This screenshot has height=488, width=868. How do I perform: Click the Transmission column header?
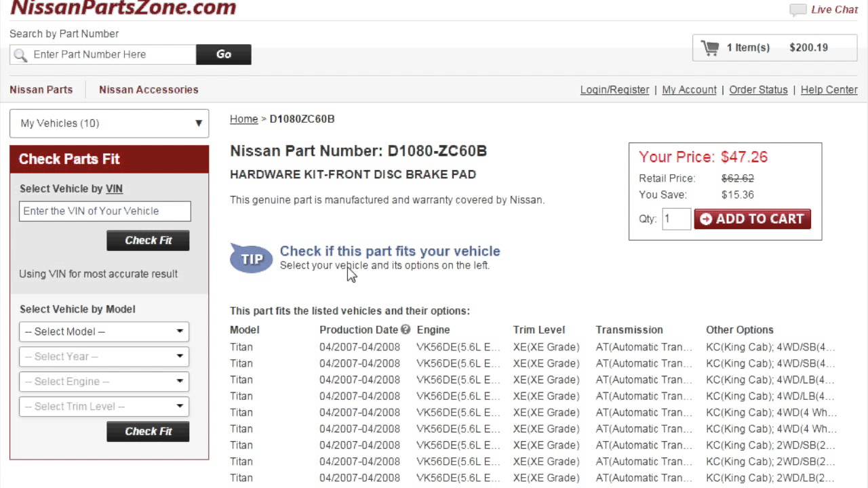coord(629,330)
